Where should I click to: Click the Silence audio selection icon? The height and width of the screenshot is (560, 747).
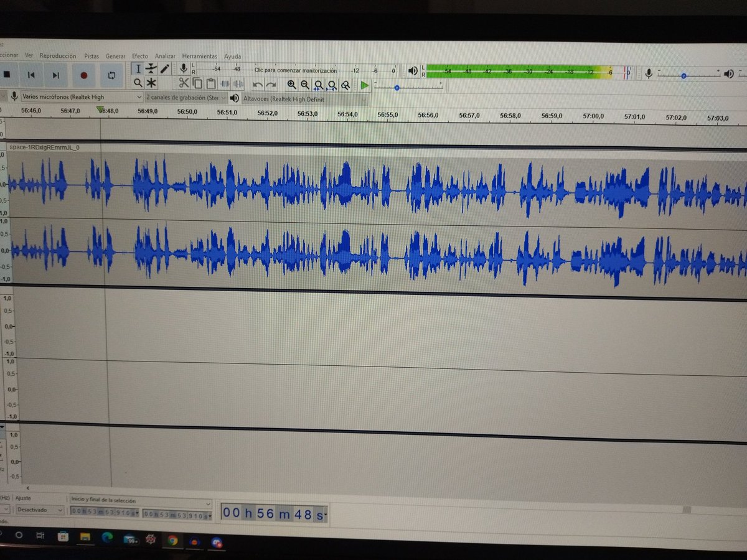pyautogui.click(x=238, y=83)
